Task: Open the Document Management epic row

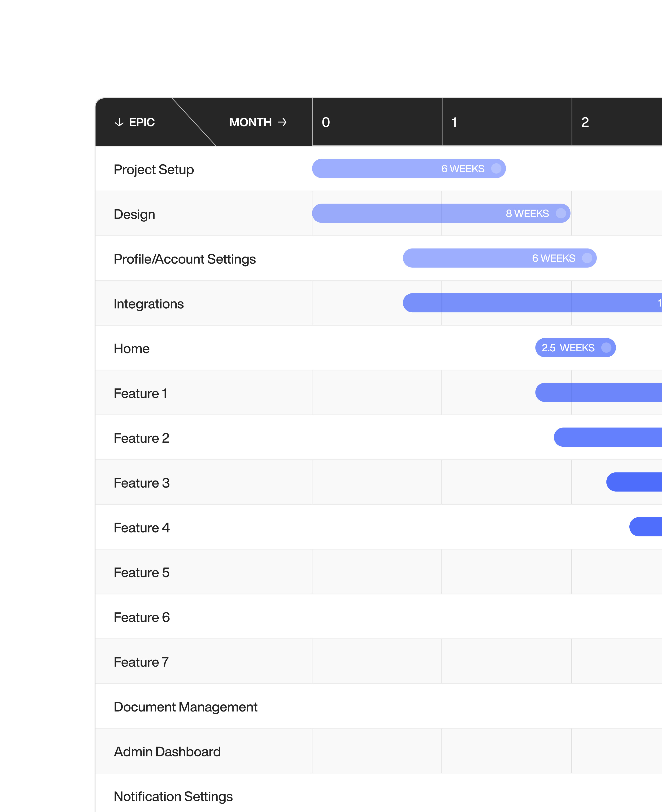Action: [185, 707]
